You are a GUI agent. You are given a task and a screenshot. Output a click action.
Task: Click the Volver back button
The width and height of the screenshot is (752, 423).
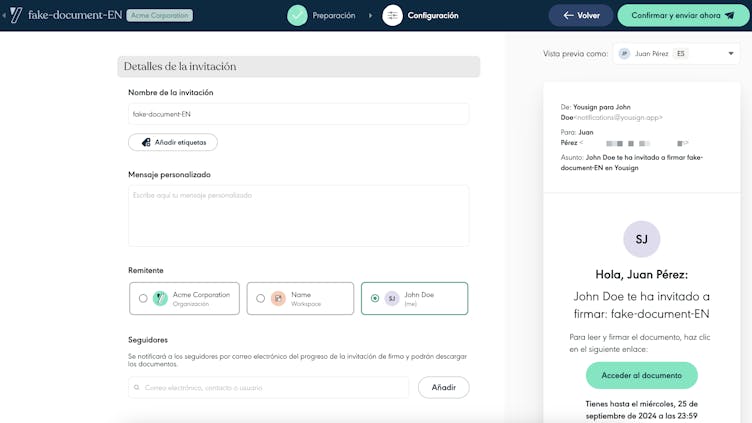[581, 15]
